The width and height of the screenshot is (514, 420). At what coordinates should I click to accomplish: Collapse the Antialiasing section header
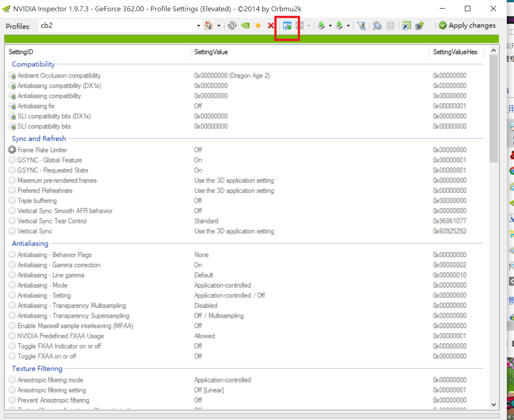(30, 244)
